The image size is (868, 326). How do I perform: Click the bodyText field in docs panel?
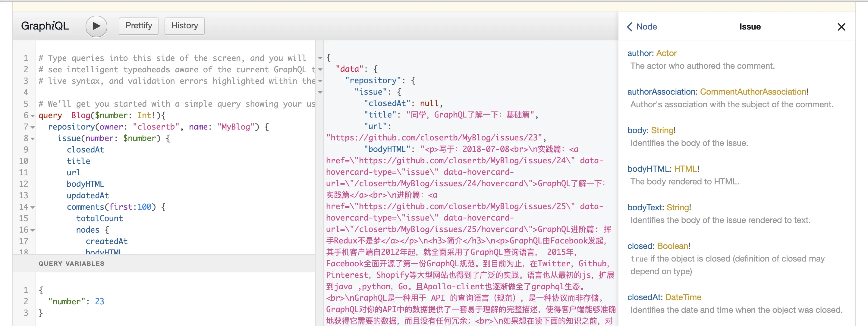pos(645,208)
